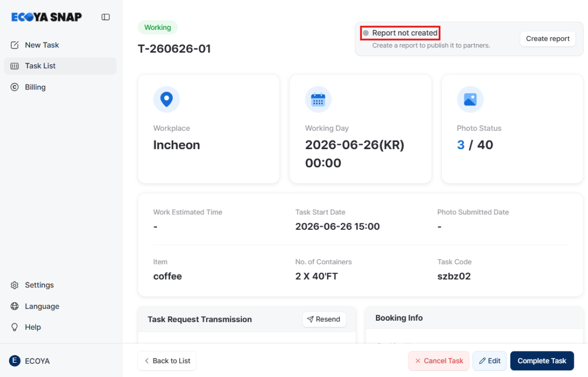The height and width of the screenshot is (377, 588).
Task: Click the Photo Status image icon
Action: [x=470, y=99]
